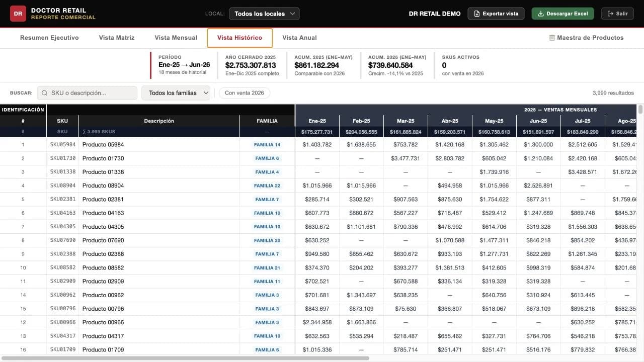Click SKU02381 cell
644x362 pixels.
coord(63,199)
